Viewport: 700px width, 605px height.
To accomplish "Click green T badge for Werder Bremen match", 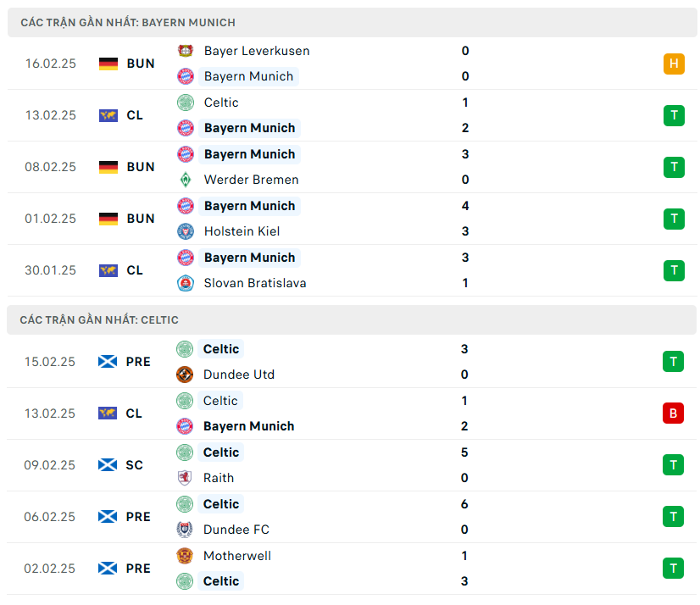I will coord(674,167).
